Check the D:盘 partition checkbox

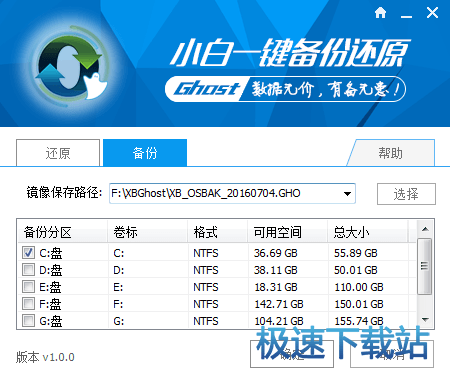(28, 269)
